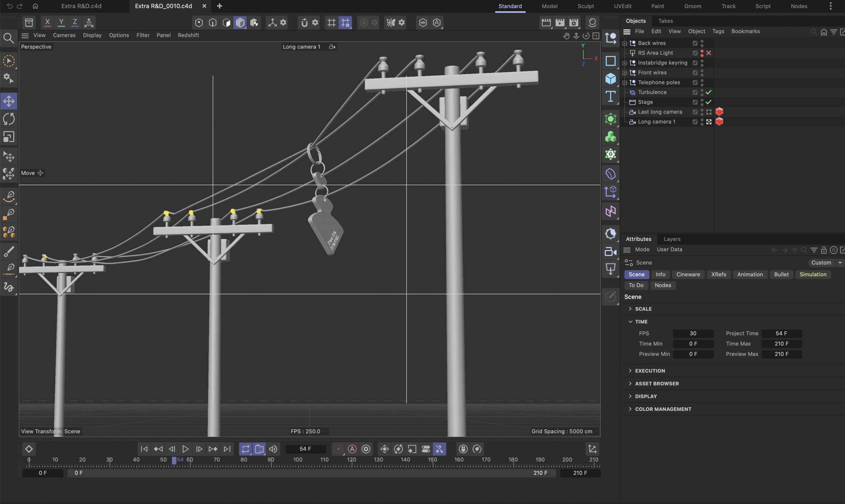Screen dimensions: 845x504
Task: Open the Redshift viewport menu
Action: click(x=188, y=35)
